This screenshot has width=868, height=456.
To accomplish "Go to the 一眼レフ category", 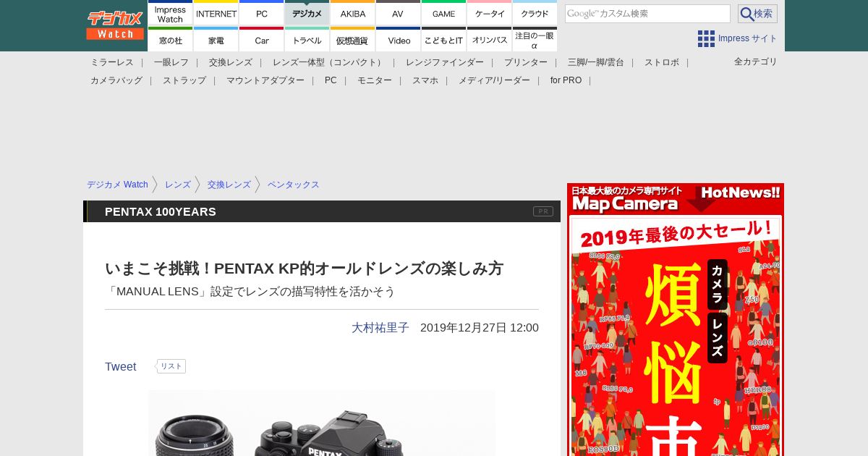I will pyautogui.click(x=171, y=62).
